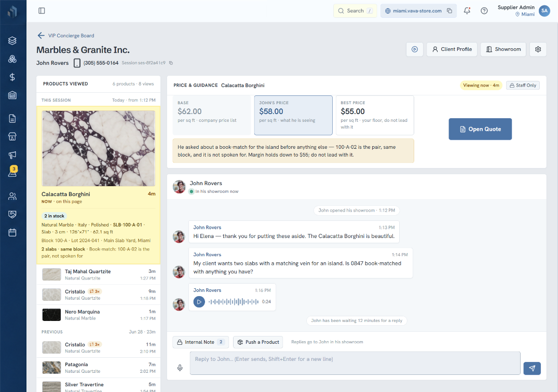Select the Taj Mahal Quartzite row

click(98, 274)
